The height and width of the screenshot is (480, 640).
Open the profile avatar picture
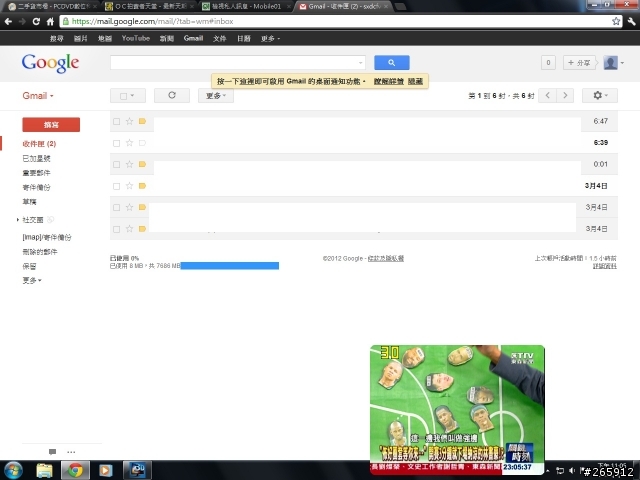point(611,62)
